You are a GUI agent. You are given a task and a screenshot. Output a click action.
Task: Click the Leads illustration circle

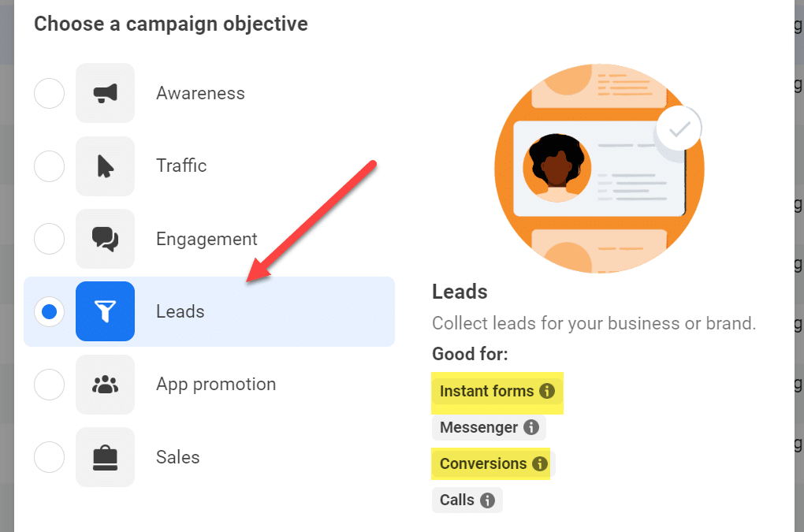click(x=599, y=168)
